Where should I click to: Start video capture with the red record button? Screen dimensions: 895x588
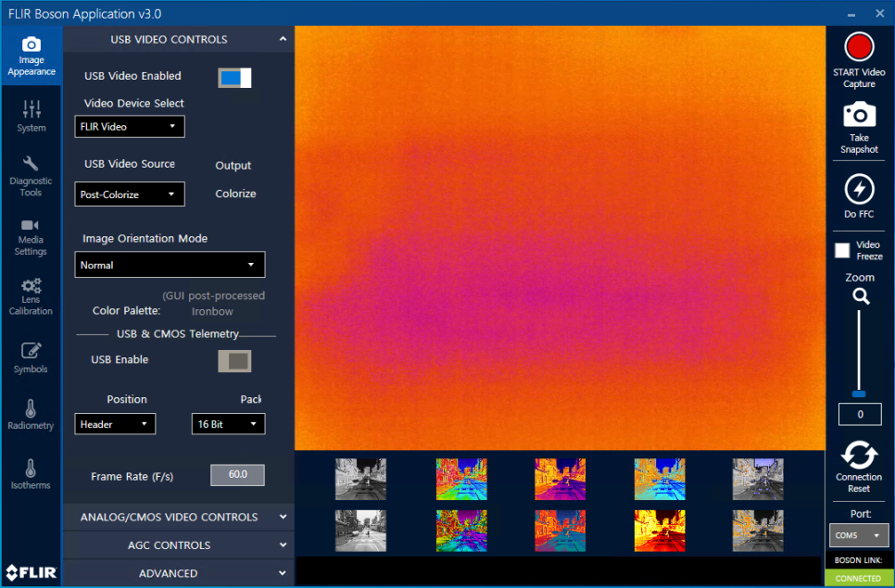(x=859, y=47)
